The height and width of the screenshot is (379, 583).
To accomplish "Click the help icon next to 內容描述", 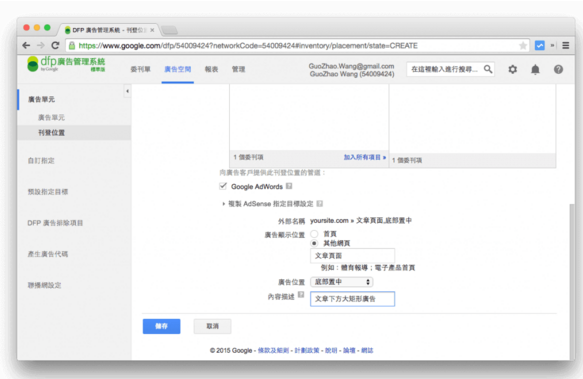I will (x=301, y=295).
